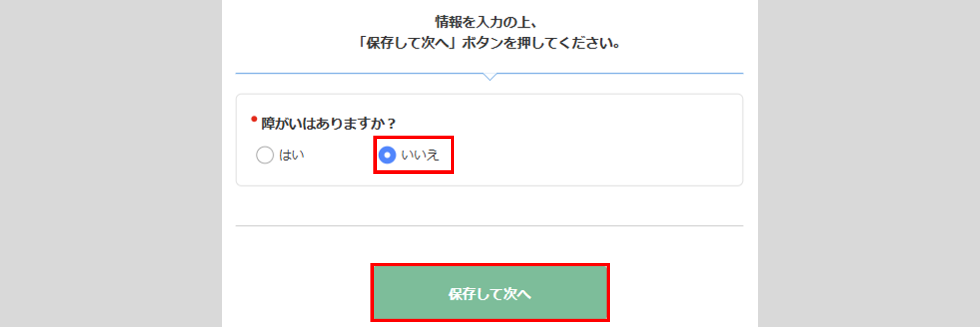This screenshot has height=327, width=980.
Task: Click the downward triangle on blue divider
Action: (x=490, y=76)
